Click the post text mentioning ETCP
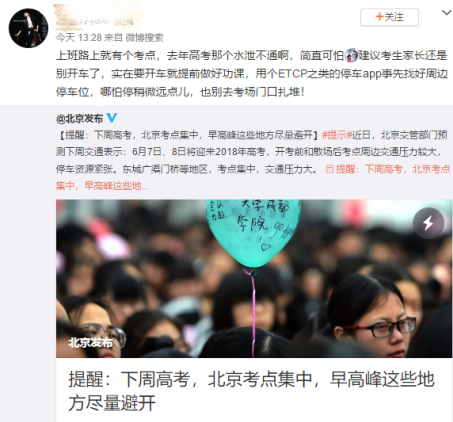453x422 pixels. tap(251, 73)
